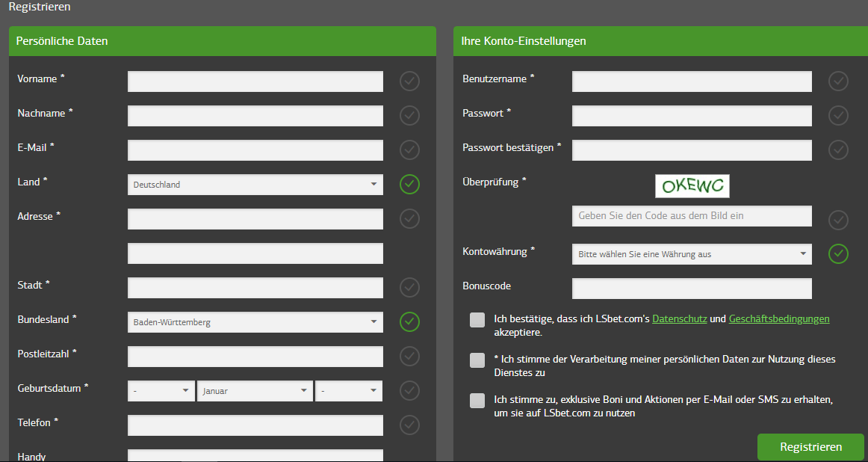The height and width of the screenshot is (462, 868).
Task: Click the validation icon next to Passwort bestätigen
Action: pos(838,150)
